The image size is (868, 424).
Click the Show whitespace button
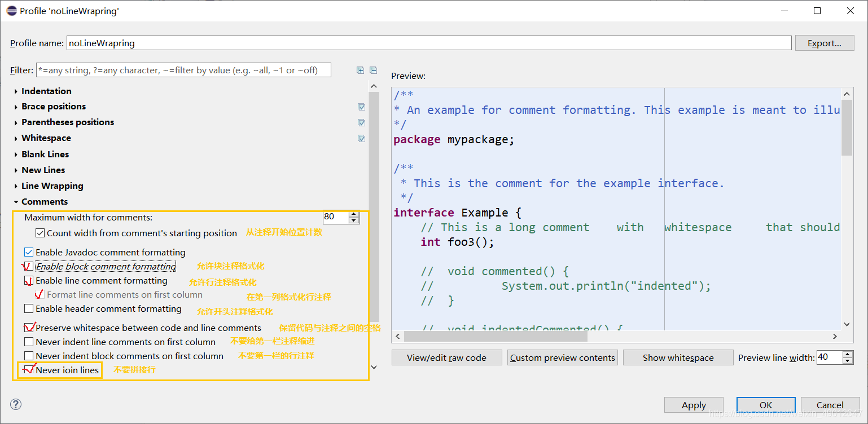coord(678,357)
